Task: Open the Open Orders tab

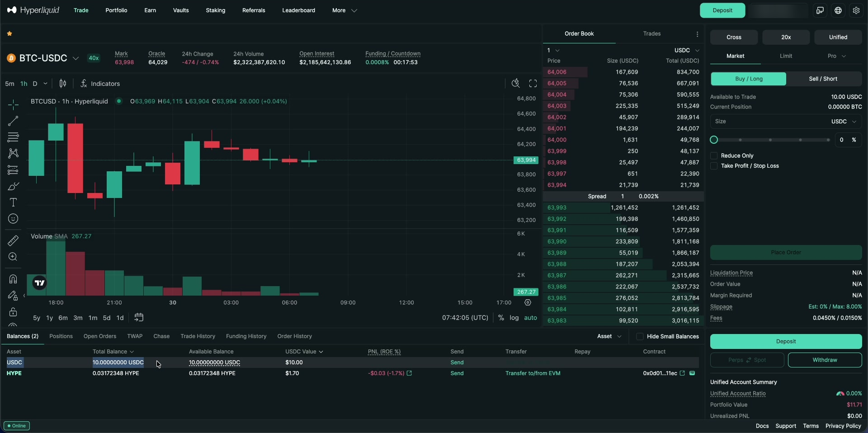Action: (x=100, y=336)
